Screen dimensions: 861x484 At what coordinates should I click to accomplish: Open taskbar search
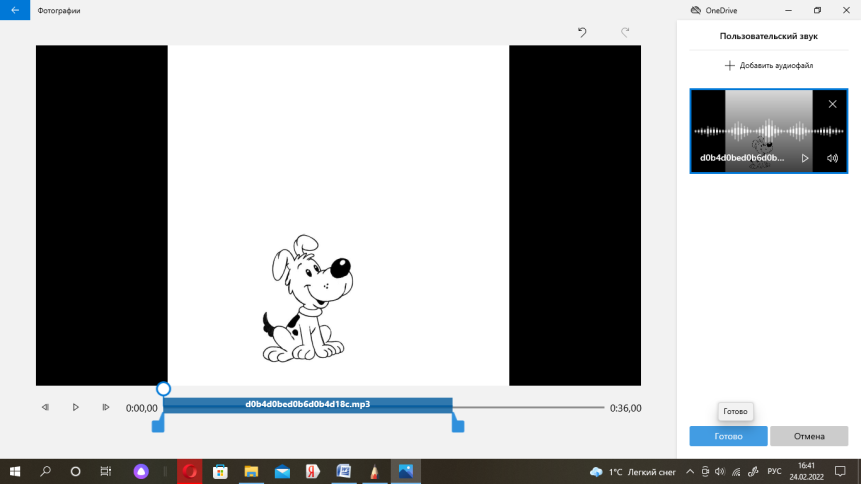tap(46, 471)
